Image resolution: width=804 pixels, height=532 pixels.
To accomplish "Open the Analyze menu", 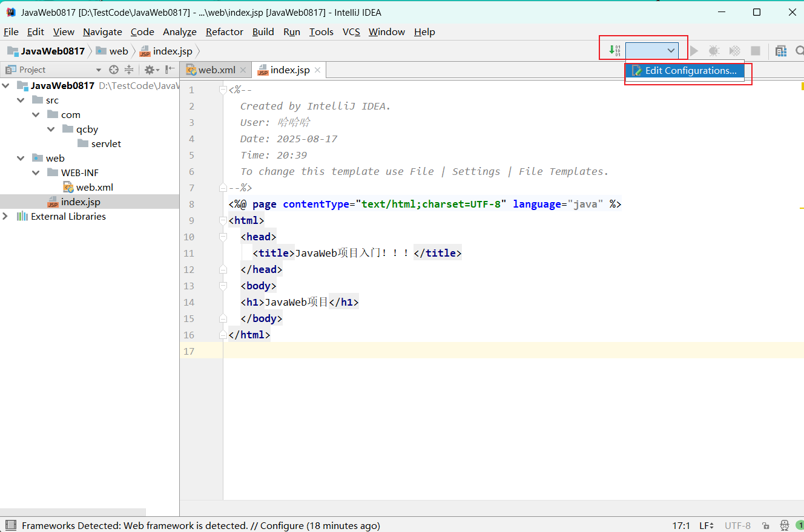I will pos(180,31).
